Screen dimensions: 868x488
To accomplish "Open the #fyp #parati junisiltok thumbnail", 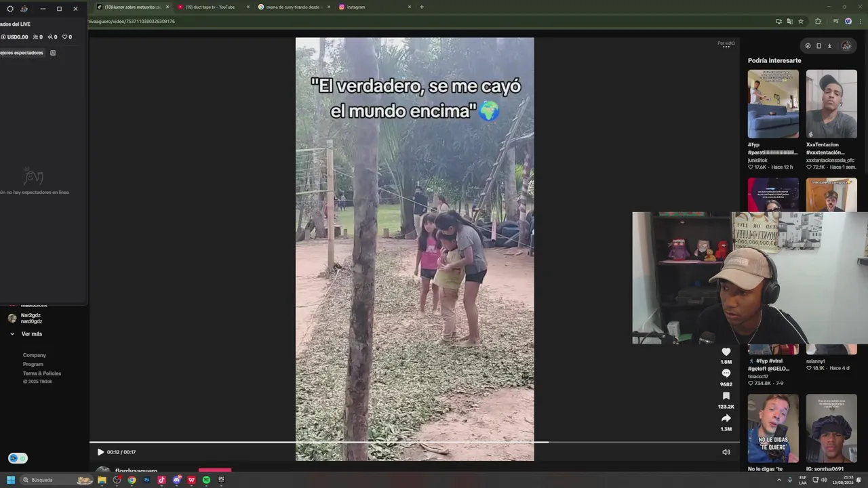I will pyautogui.click(x=773, y=104).
